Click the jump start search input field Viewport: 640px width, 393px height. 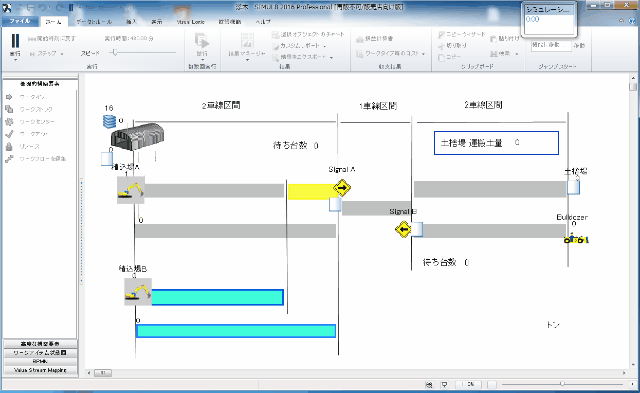[551, 45]
